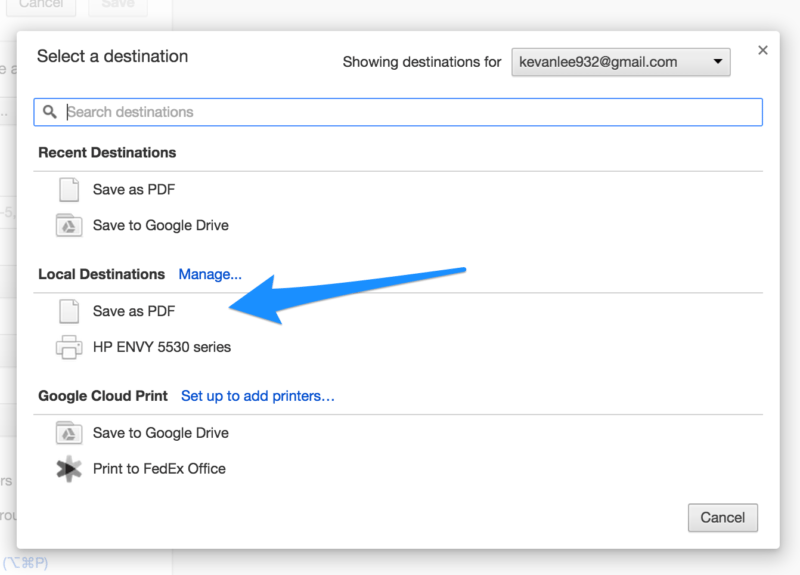
Task: Click the Drive icon under Google Cloud Print
Action: [x=69, y=433]
